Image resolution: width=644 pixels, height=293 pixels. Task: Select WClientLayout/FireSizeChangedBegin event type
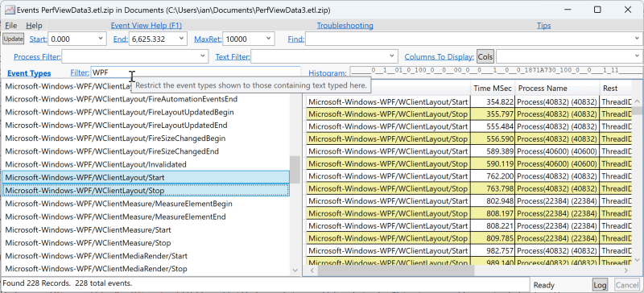tap(146, 138)
